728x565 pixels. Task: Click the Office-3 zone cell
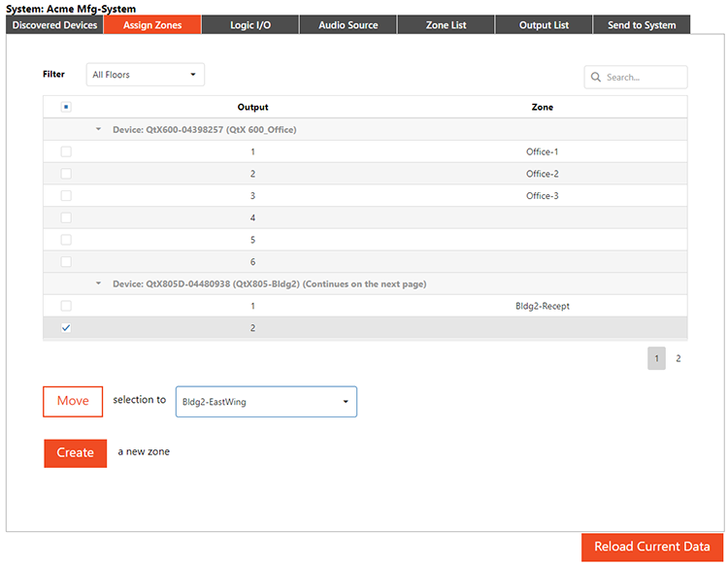(x=543, y=196)
